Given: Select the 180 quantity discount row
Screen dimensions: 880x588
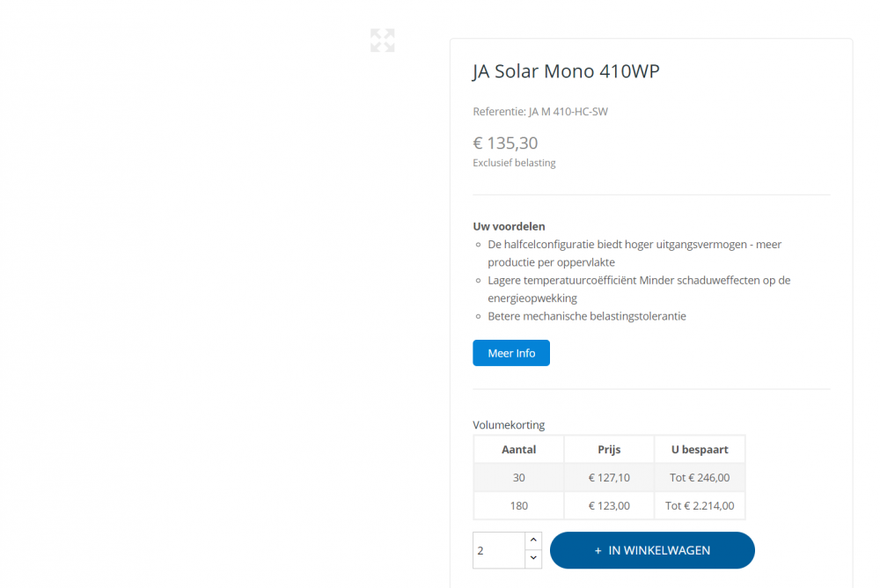Looking at the screenshot, I should pos(518,506).
